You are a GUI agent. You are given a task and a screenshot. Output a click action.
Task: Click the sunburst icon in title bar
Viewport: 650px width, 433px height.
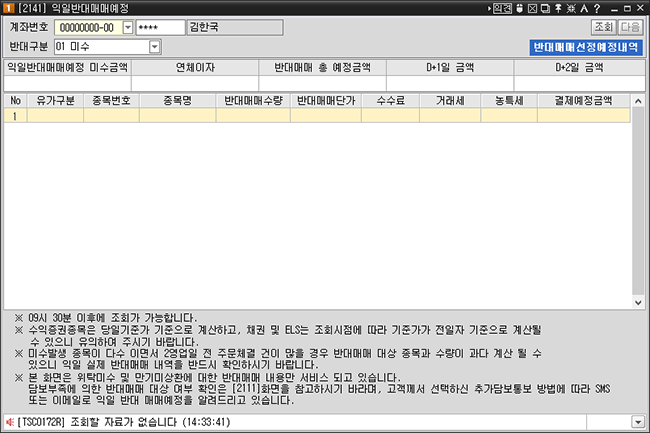571,8
